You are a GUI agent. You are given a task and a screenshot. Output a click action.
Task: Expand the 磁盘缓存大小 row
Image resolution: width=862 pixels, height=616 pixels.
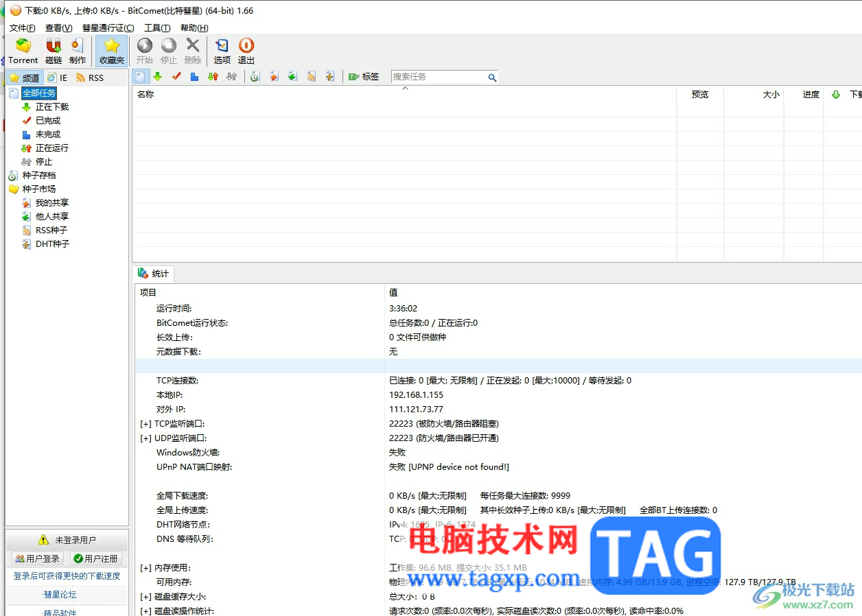click(x=145, y=597)
